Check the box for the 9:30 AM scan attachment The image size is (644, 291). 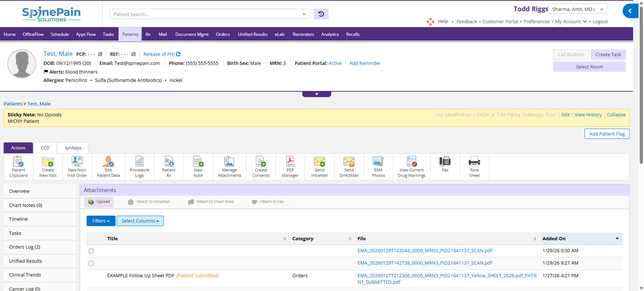pos(91,251)
